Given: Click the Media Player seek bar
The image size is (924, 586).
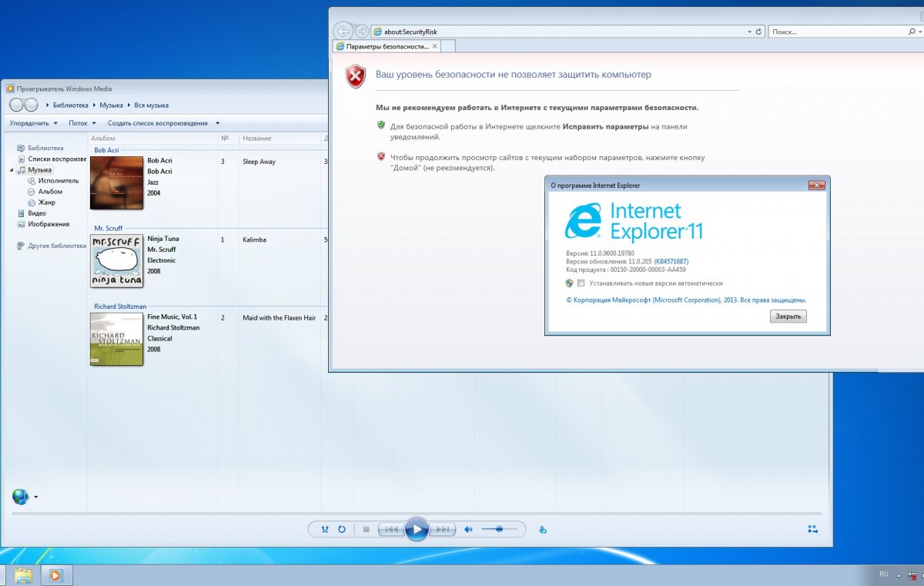Looking at the screenshot, I should pyautogui.click(x=417, y=514).
